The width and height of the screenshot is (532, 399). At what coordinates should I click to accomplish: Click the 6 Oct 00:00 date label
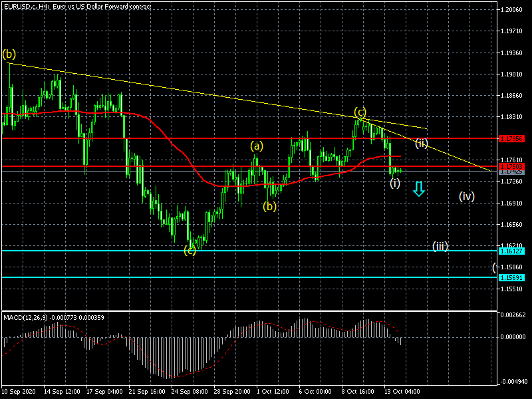click(315, 392)
